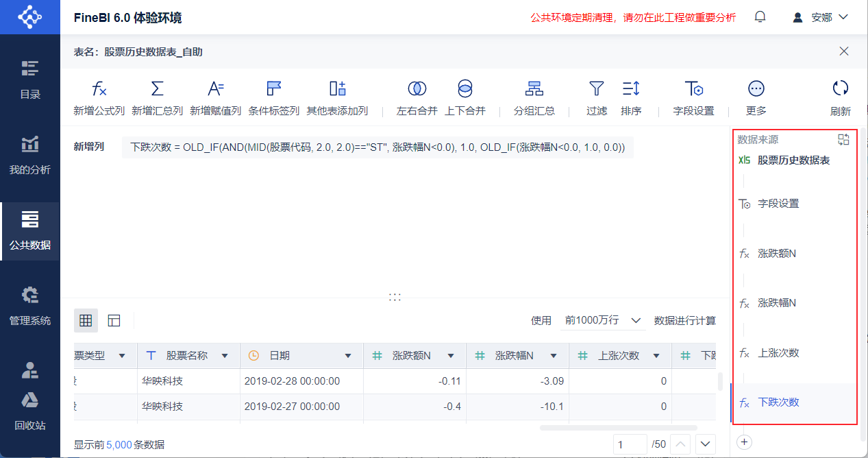Image resolution: width=868 pixels, height=458 pixels.
Task: Open the 涨跌额N column dropdown
Action: pos(451,356)
